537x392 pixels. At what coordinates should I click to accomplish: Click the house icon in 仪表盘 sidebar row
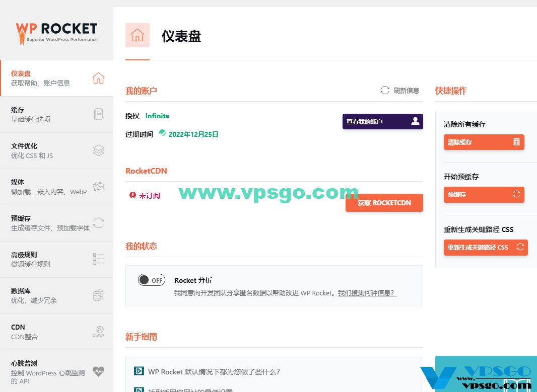[98, 78]
